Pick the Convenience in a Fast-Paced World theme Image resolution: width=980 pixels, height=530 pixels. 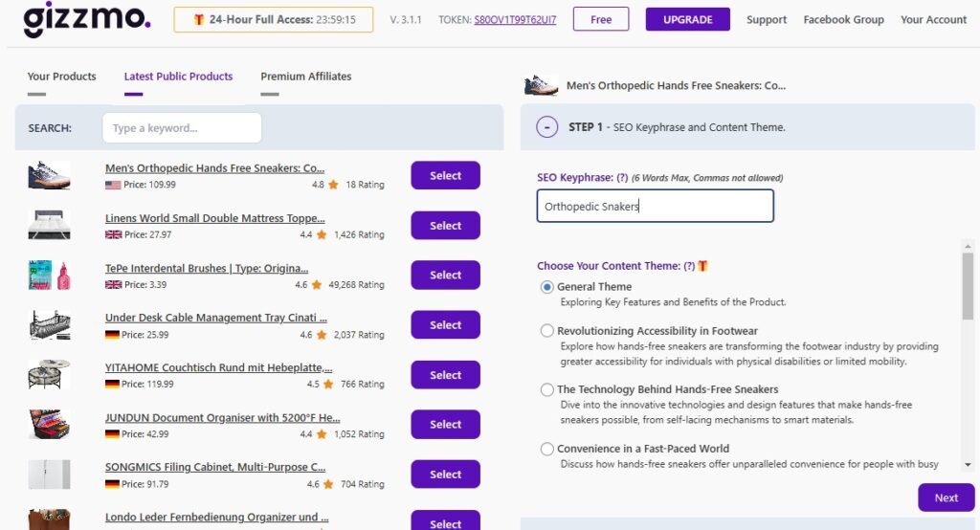(x=547, y=449)
